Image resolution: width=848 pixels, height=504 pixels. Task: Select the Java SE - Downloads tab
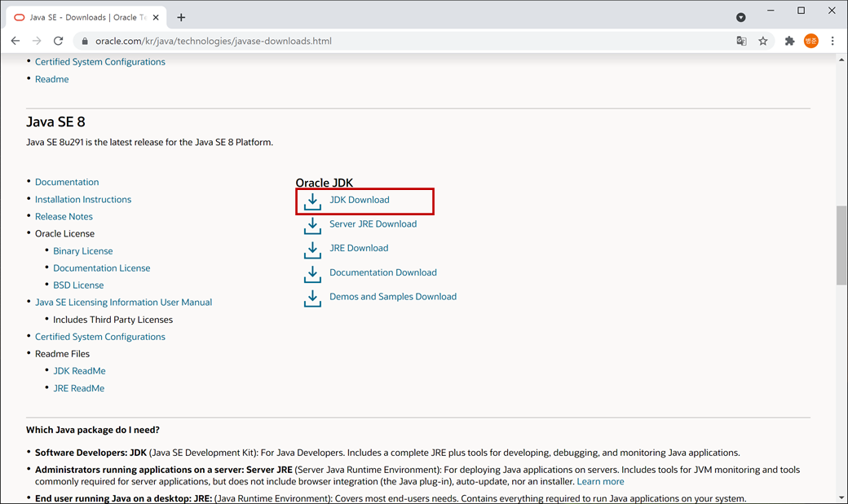86,17
